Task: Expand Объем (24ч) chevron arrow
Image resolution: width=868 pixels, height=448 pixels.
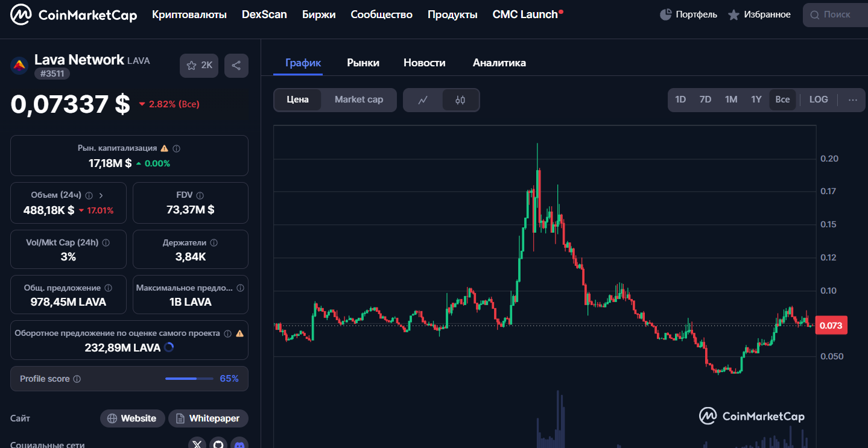Action: (101, 195)
